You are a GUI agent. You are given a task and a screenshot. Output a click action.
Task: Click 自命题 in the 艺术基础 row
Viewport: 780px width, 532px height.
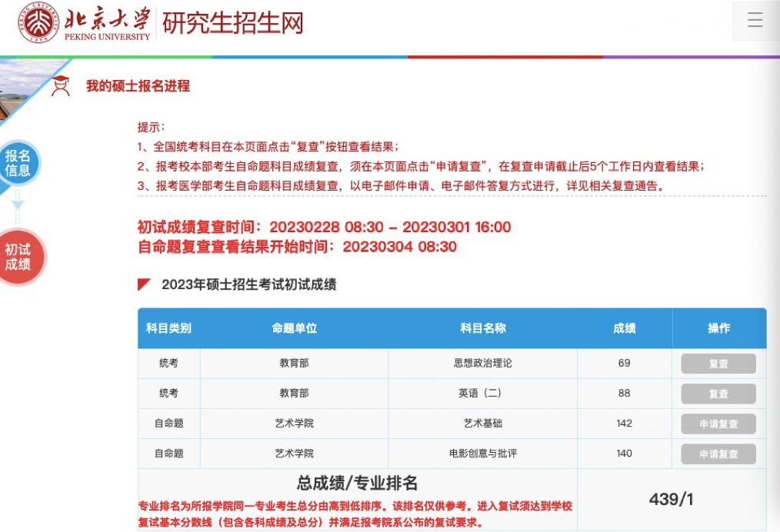168,423
